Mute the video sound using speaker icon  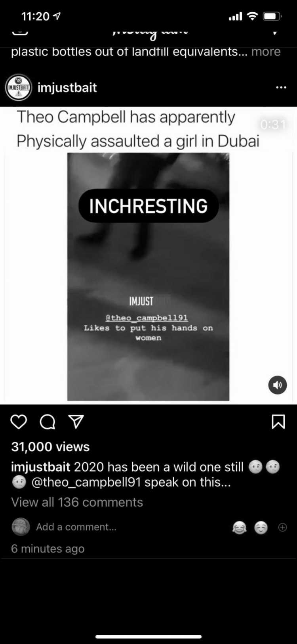278,385
